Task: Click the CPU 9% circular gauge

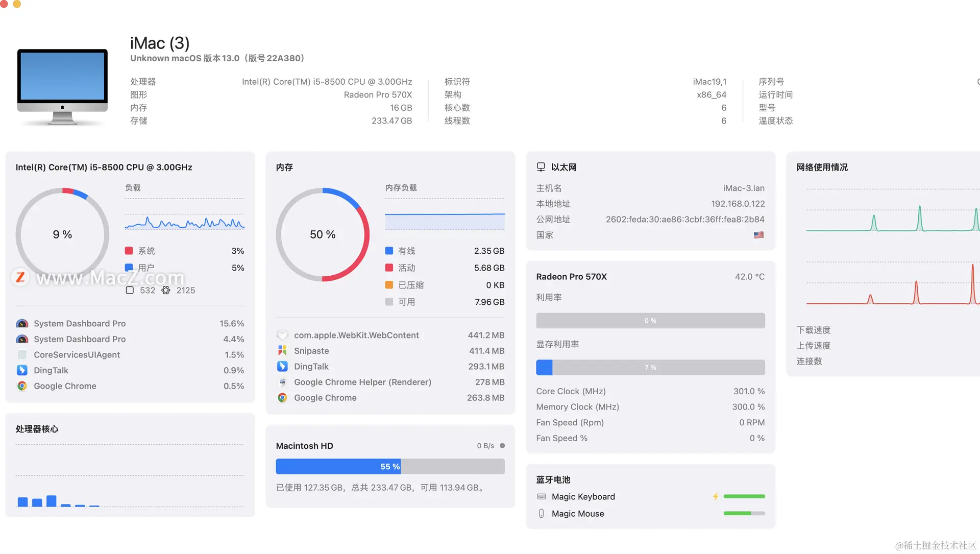Action: click(x=62, y=234)
